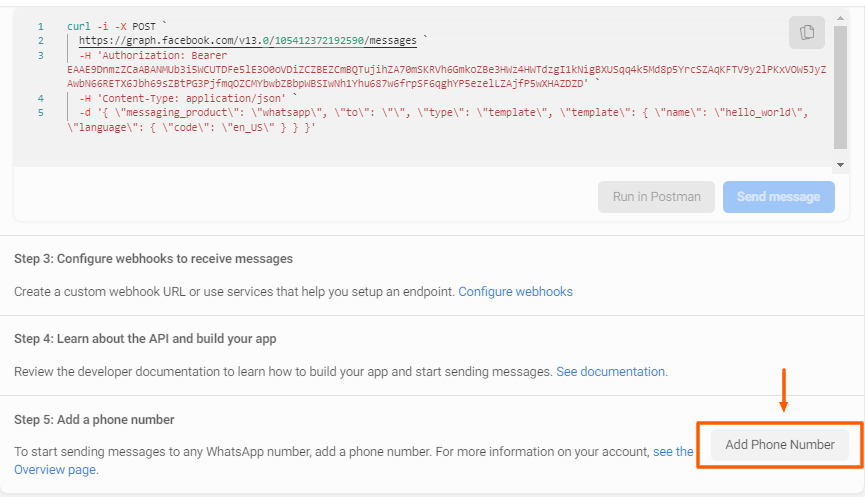Click the code box scroll-up arrow
The image size is (865, 497).
840,18
